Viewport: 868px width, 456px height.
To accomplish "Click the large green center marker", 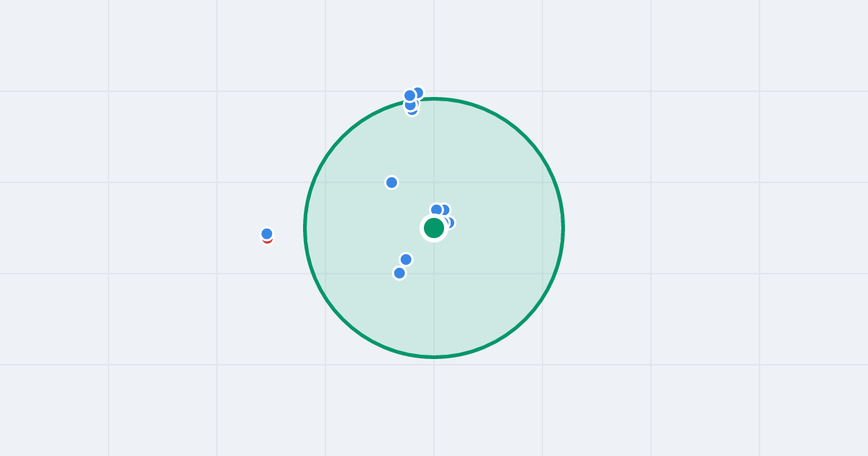I will pos(434,228).
